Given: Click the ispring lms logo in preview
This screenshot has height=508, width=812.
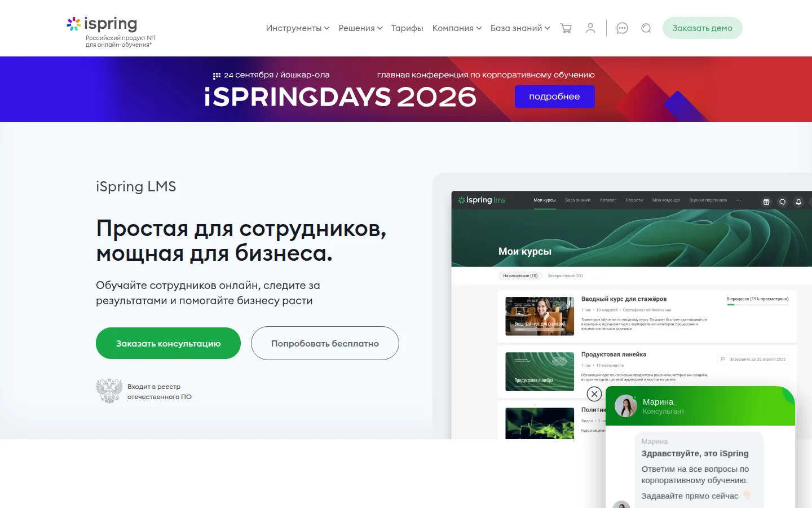Looking at the screenshot, I should point(482,200).
